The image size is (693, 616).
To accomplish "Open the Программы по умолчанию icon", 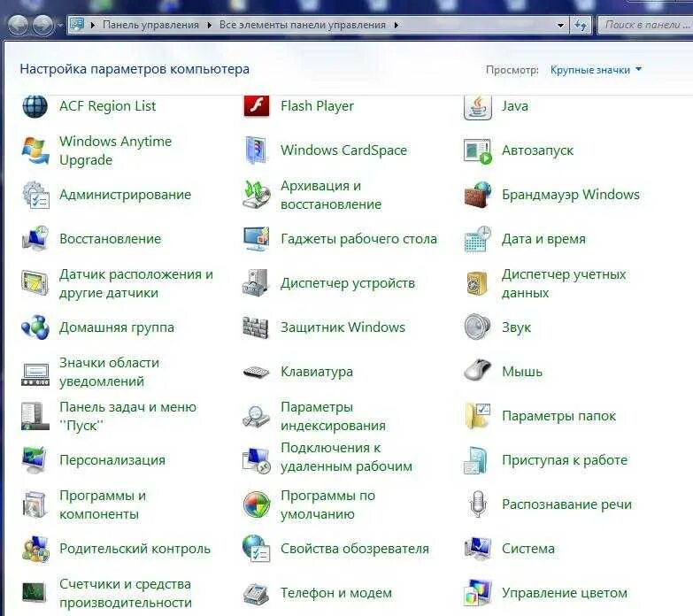I will click(257, 504).
